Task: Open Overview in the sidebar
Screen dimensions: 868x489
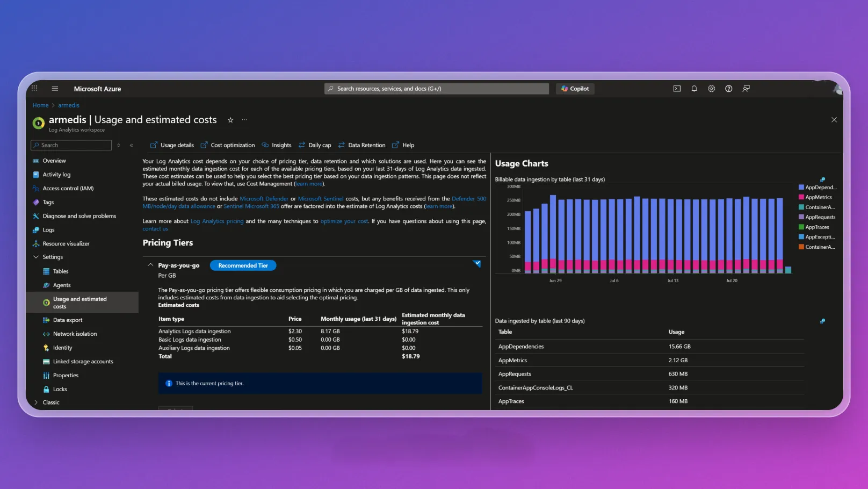Action: tap(54, 161)
